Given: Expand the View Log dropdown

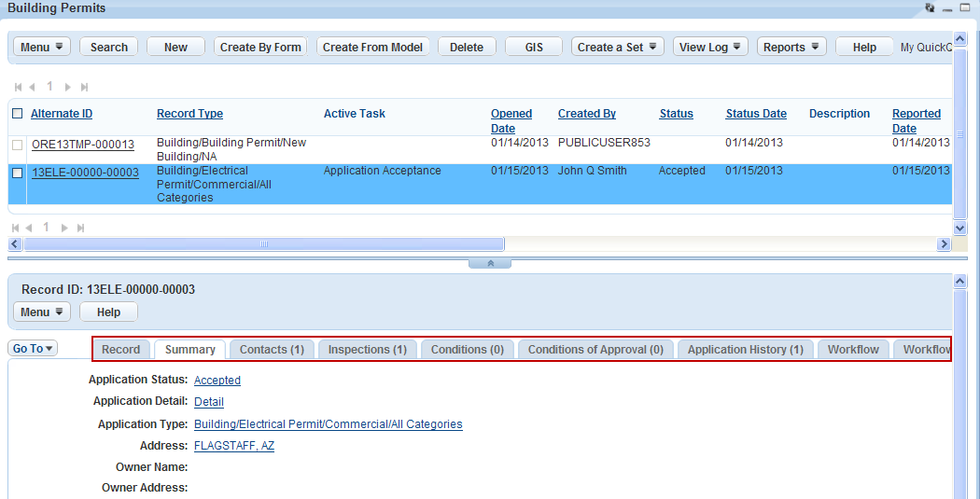Looking at the screenshot, I should 709,47.
